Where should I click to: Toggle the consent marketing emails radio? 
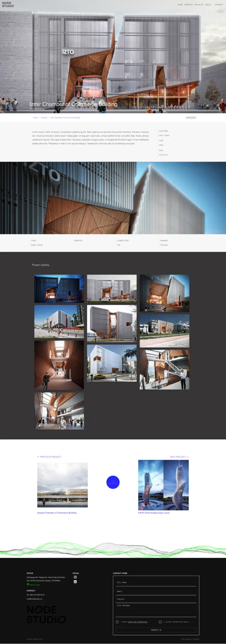(160, 622)
